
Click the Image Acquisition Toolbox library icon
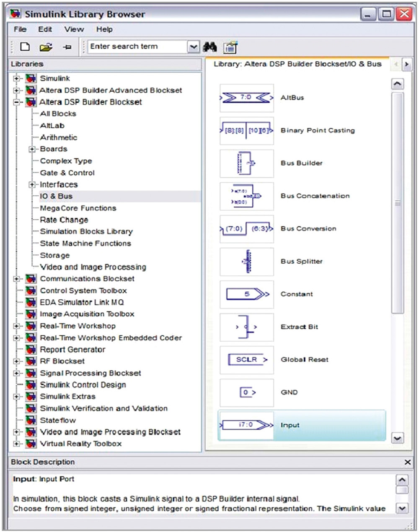point(31,314)
